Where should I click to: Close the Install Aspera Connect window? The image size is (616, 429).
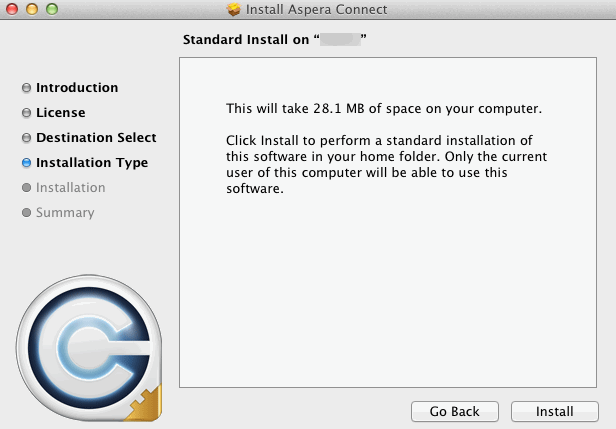click(x=13, y=10)
